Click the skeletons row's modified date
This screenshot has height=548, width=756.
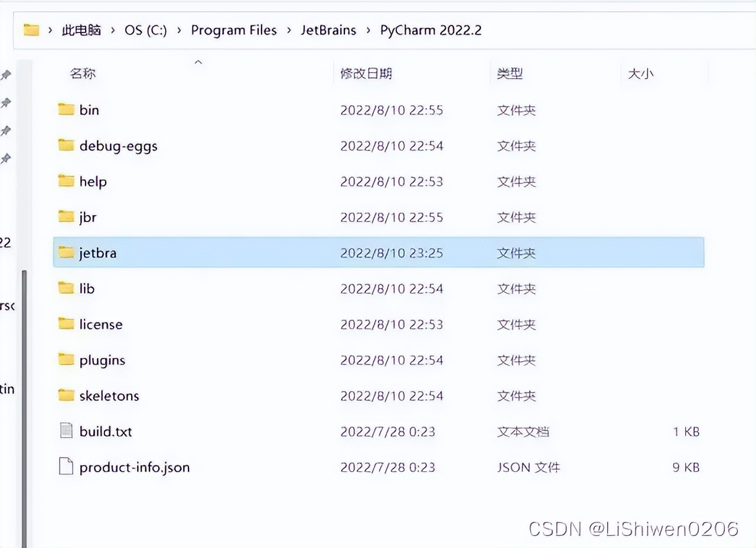392,396
